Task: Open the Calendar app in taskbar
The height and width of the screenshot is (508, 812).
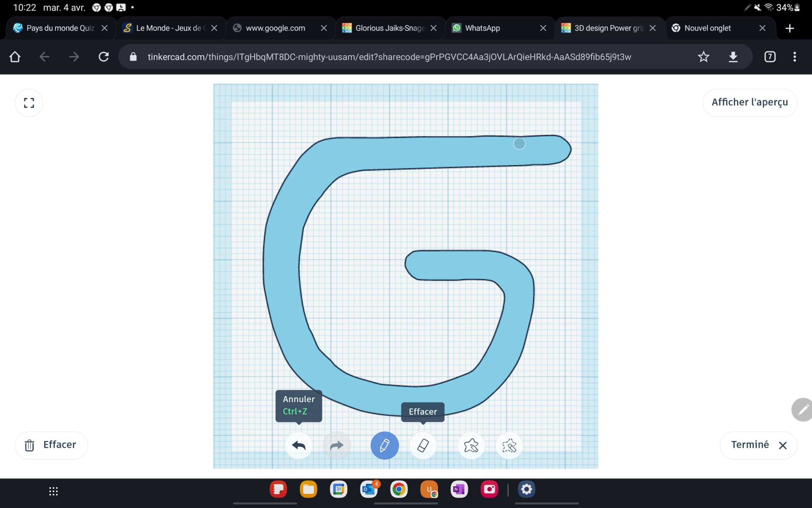Action: click(x=339, y=489)
